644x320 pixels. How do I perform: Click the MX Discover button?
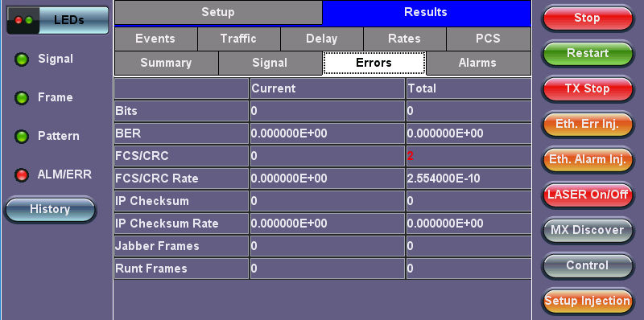[587, 230]
